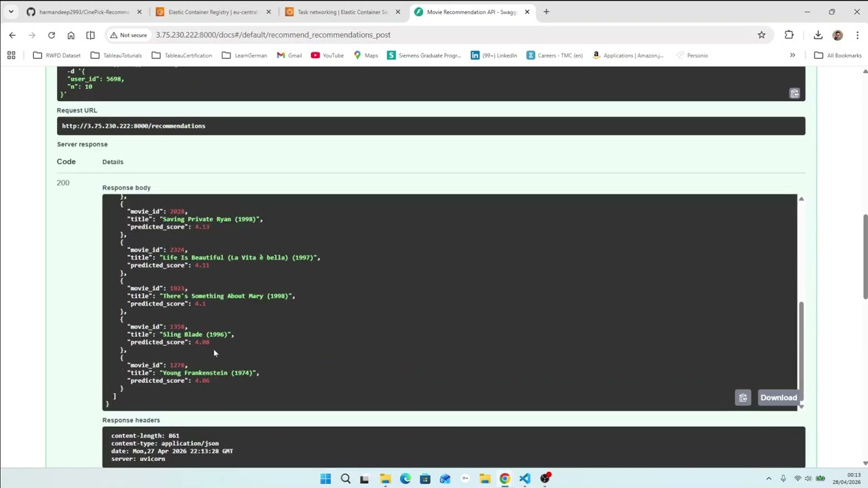Viewport: 868px width, 488px height.
Task: Open the YouTube bookmark
Action: 327,56
